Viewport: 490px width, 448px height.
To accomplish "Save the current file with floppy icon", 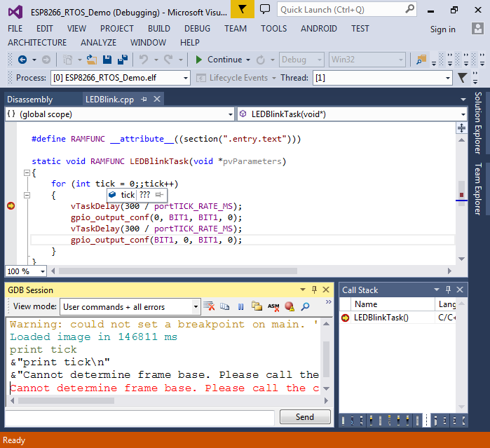I will pyautogui.click(x=107, y=60).
